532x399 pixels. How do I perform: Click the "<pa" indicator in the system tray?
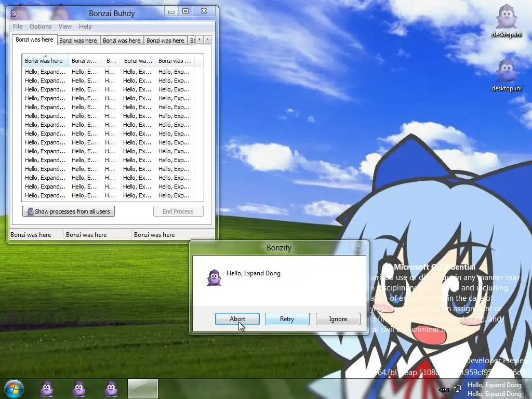click(x=444, y=390)
